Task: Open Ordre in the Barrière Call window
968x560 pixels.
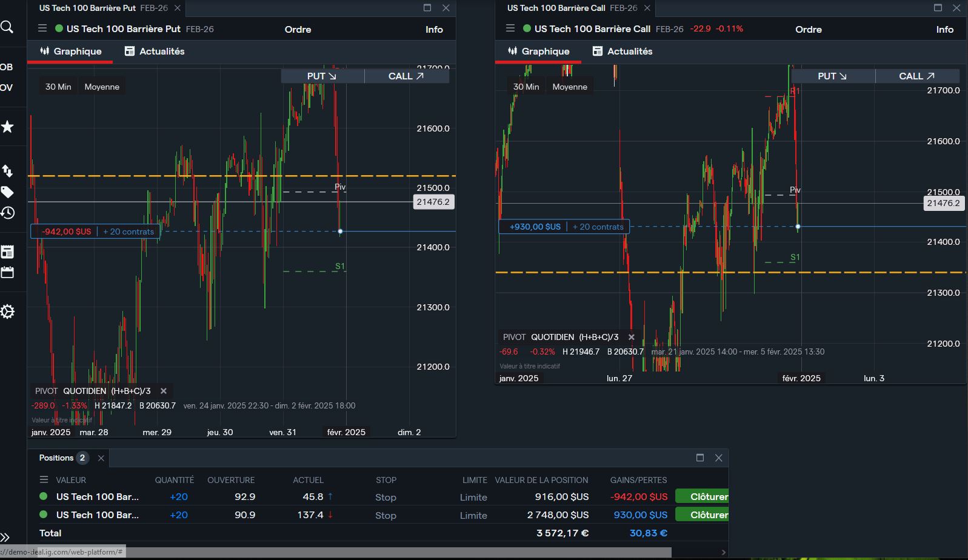Action: 809,29
